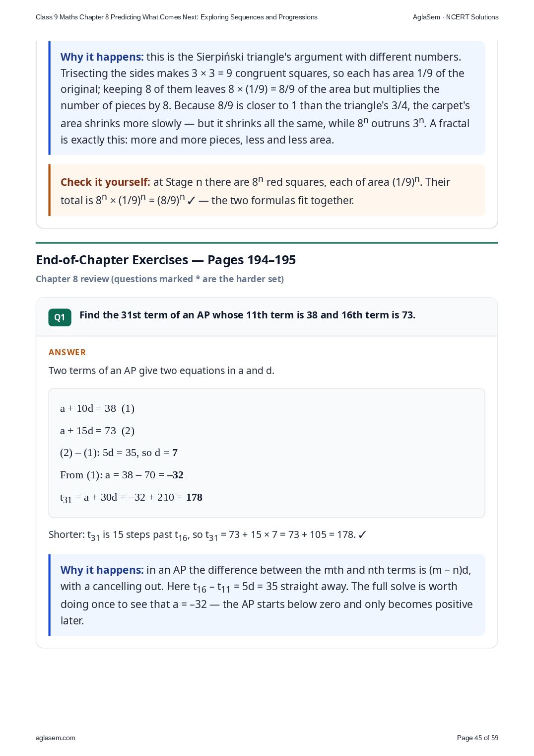Click the sentence Two terms of an AP
Viewport: 534px width, 756px height.
[x=161, y=371]
